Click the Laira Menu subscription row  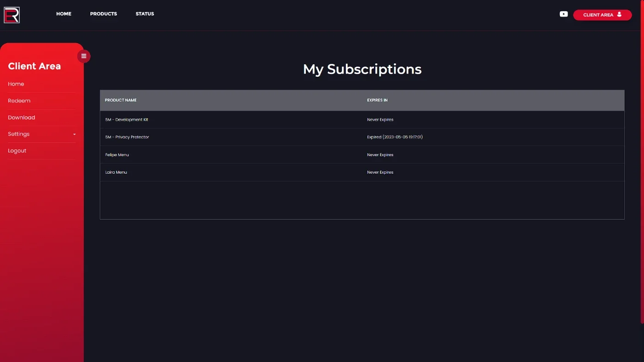[362, 172]
